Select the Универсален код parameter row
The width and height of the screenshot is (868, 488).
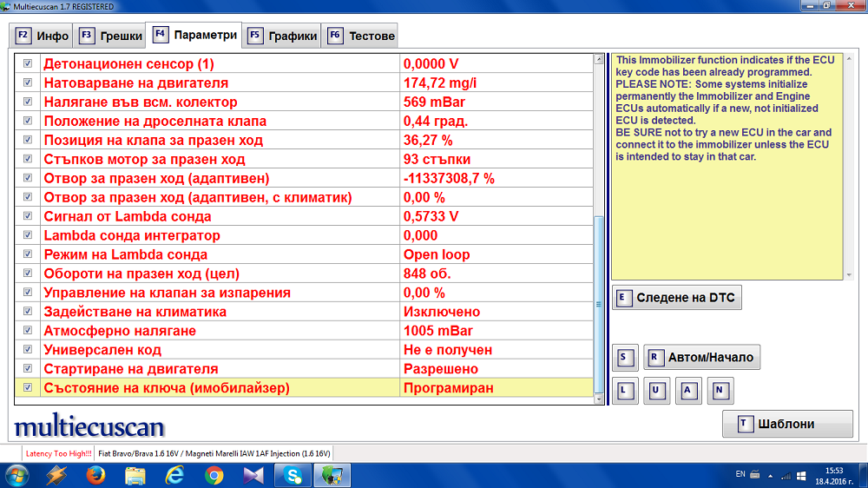click(217, 350)
